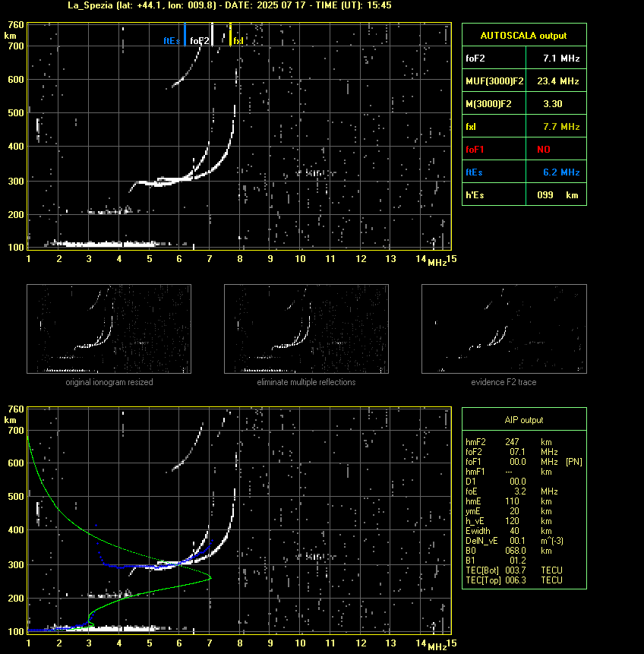Open the evidence F2 trace thumbnail
Image resolution: width=644 pixels, height=654 pixels.
tap(504, 329)
